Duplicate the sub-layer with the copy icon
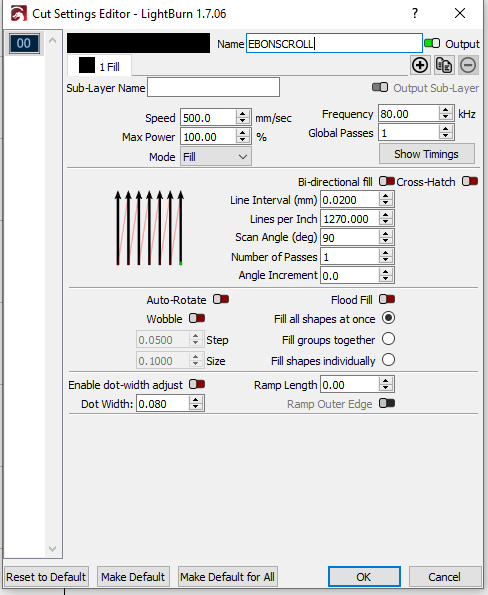The image size is (488, 595). [x=444, y=65]
